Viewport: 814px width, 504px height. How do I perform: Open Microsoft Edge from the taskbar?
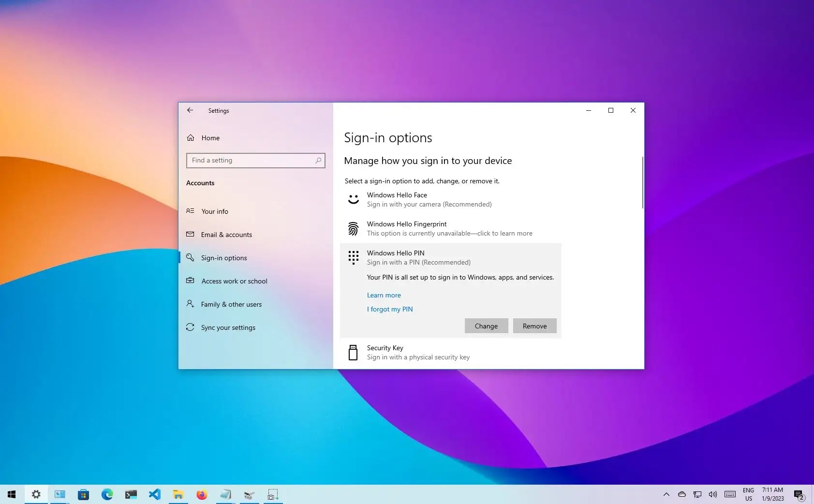pos(106,494)
